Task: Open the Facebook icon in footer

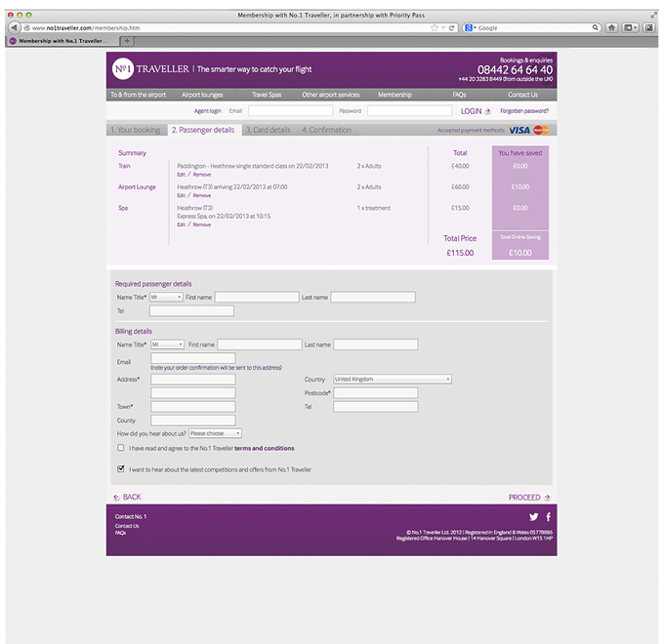Action: pos(549,516)
